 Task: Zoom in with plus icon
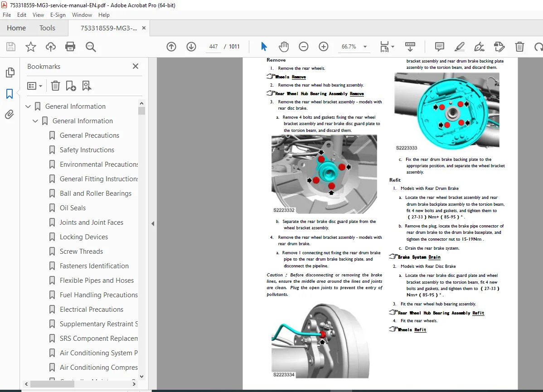pos(324,47)
